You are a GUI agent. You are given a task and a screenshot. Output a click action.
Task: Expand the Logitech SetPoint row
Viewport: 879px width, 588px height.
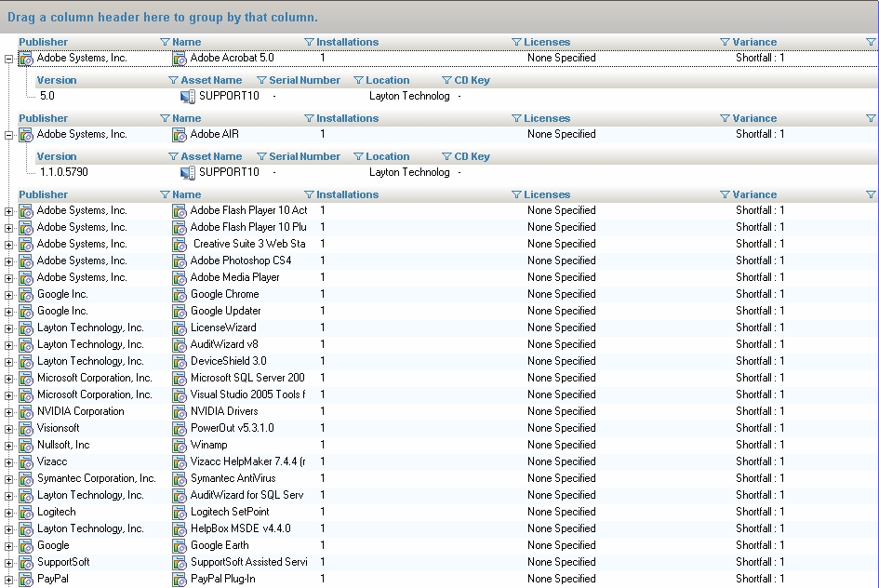[8, 513]
